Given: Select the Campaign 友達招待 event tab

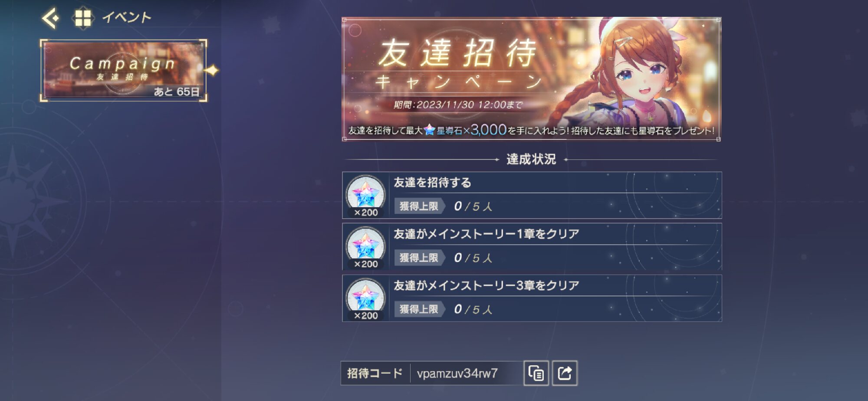Looking at the screenshot, I should (x=123, y=70).
